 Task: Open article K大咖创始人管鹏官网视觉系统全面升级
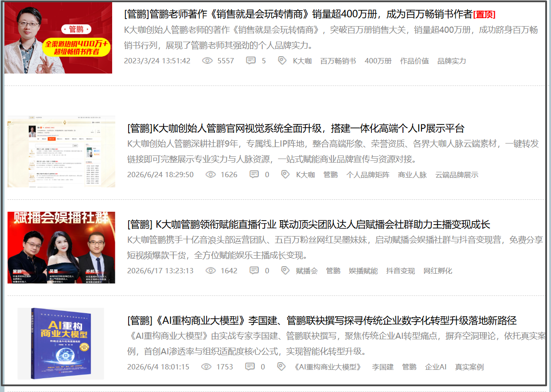click(x=296, y=128)
